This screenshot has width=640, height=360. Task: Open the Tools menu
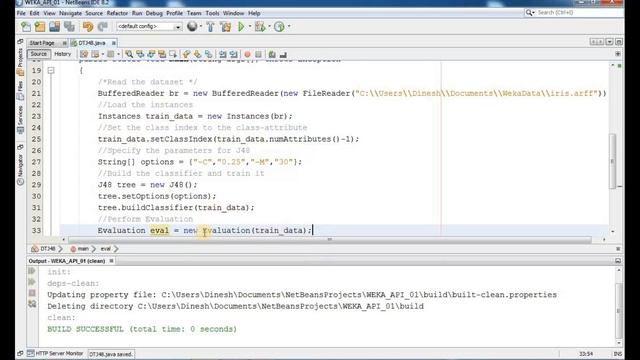click(212, 13)
